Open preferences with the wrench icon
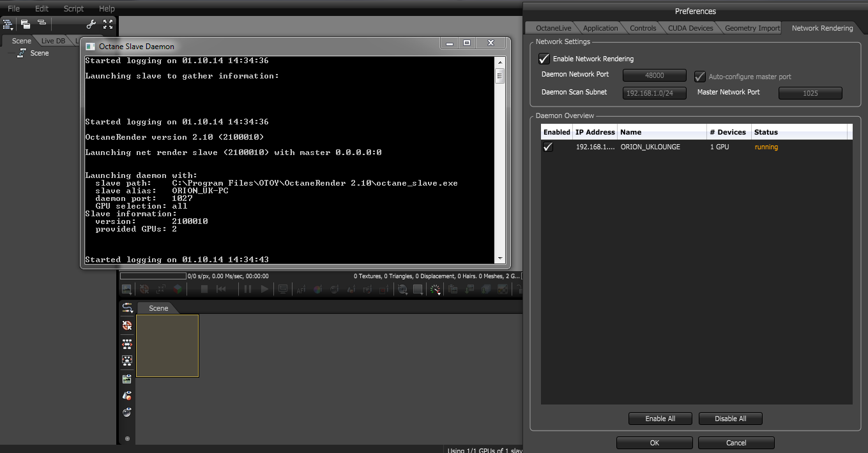Image resolution: width=868 pixels, height=453 pixels. (91, 24)
